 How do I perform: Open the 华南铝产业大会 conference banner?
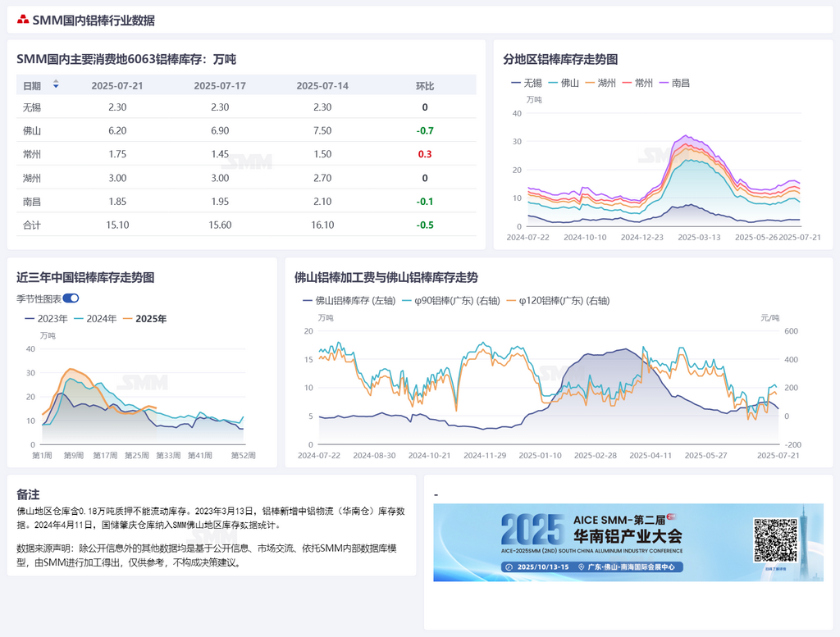coord(628,542)
